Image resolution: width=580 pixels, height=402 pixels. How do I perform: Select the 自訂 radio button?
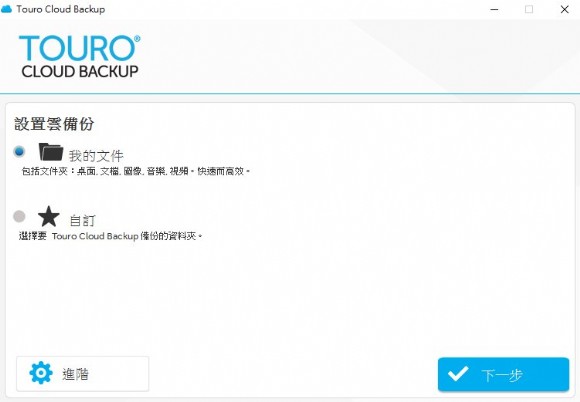tap(19, 216)
